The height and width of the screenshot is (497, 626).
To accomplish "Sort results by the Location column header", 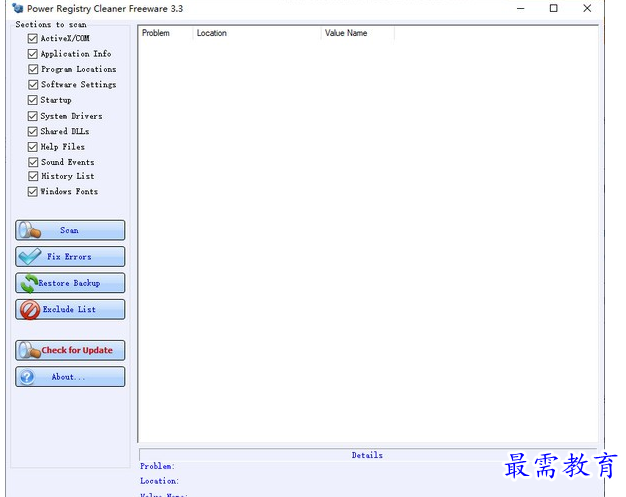I will tap(257, 33).
